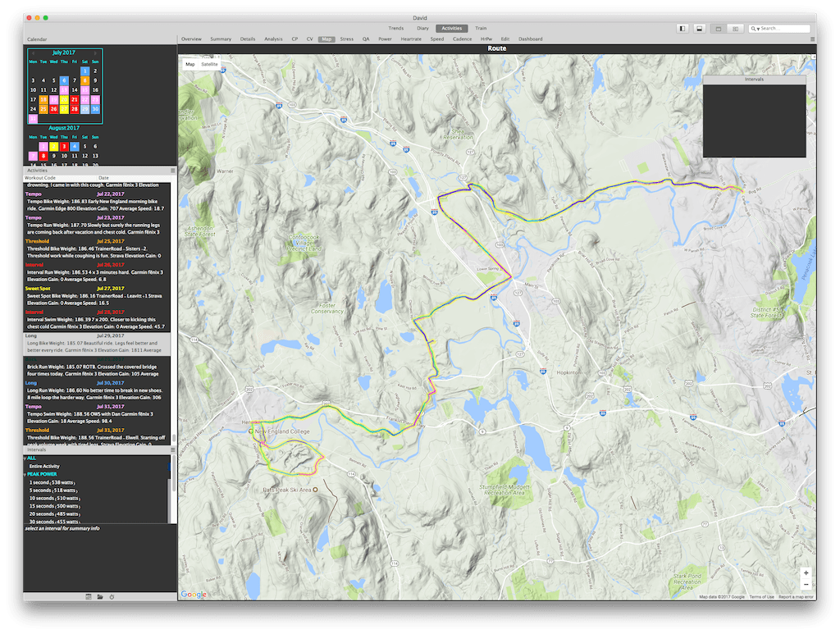Click the Intervals overlay header on map
Screen dimensions: 840x634
click(x=755, y=80)
